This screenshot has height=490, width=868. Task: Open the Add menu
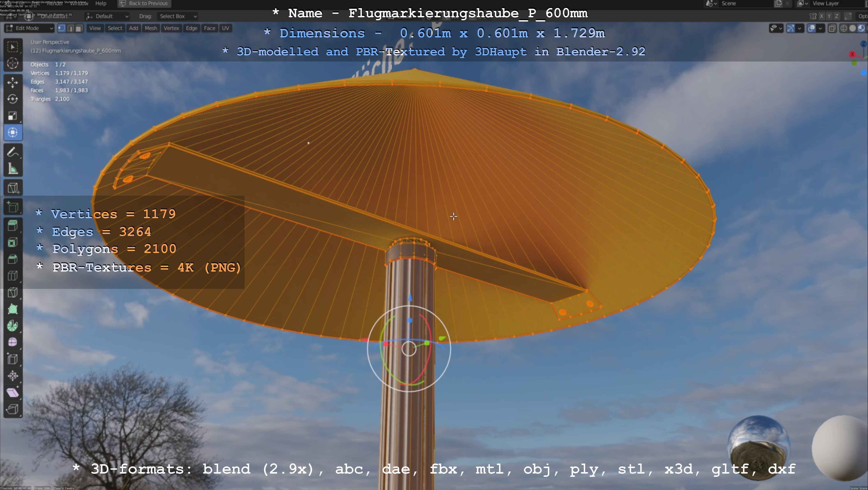[134, 28]
